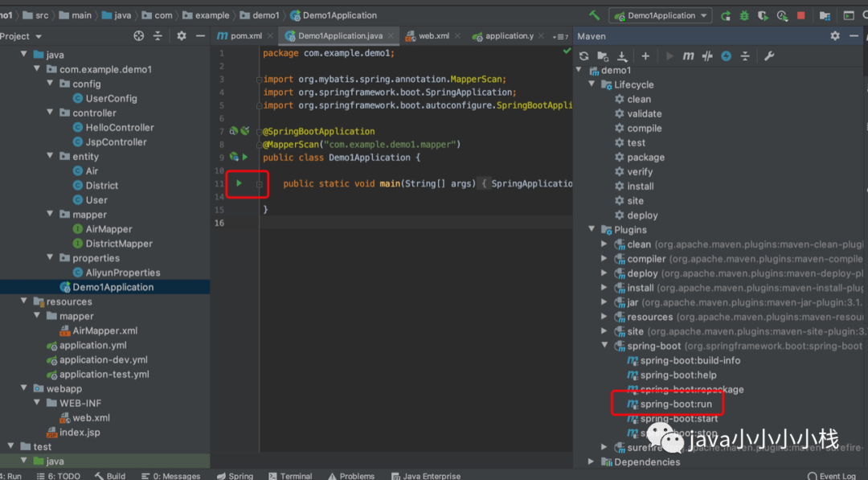
Task: Select HelloController in the Project tree
Action: [120, 127]
